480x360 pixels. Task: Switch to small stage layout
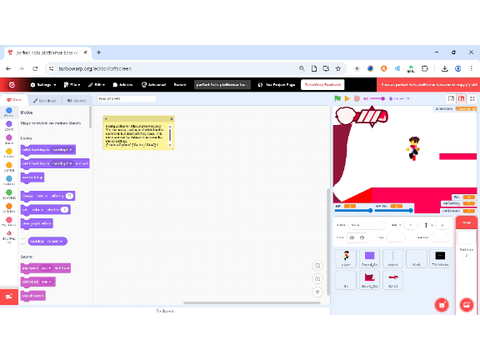[451, 98]
